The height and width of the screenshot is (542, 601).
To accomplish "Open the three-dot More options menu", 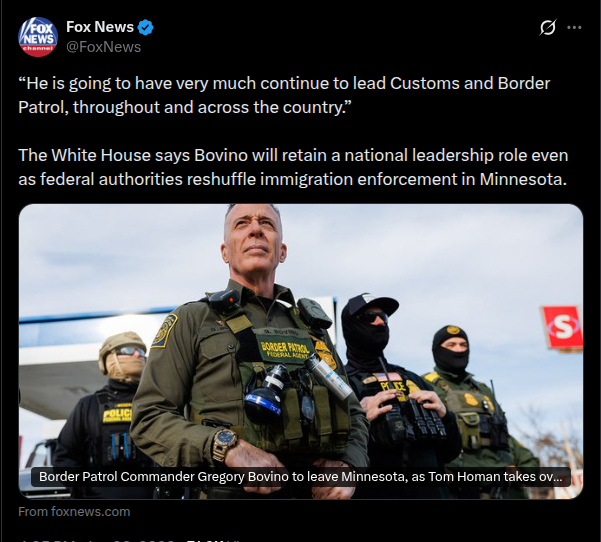I will tap(574, 27).
